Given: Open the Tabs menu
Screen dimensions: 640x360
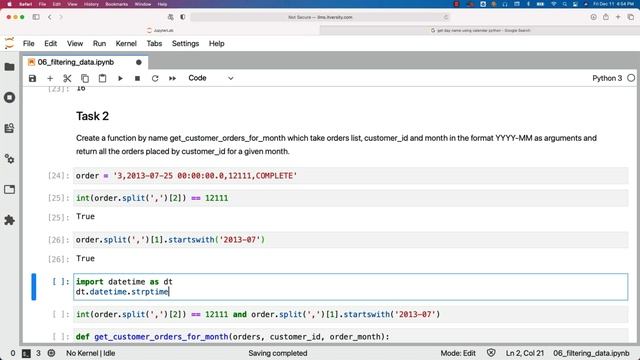Looking at the screenshot, I should click(154, 44).
